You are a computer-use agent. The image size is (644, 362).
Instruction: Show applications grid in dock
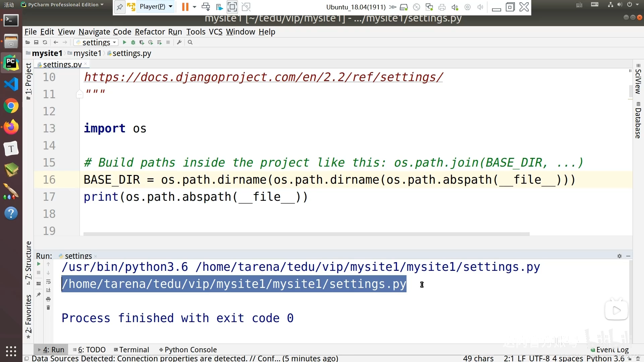[11, 351]
